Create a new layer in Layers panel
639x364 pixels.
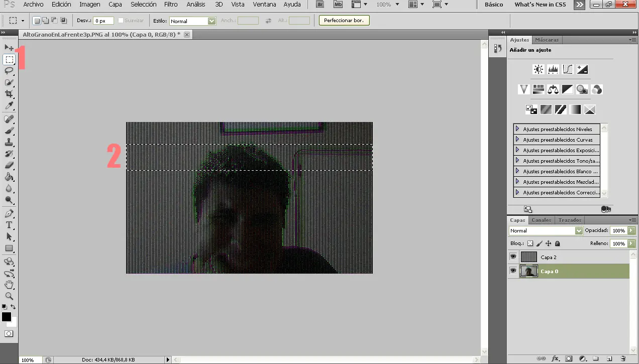tap(609, 358)
